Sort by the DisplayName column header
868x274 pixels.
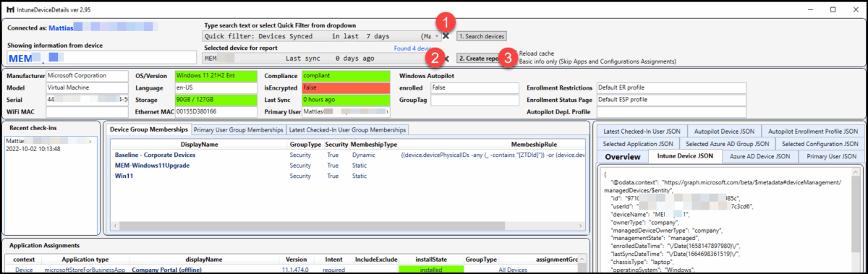point(199,145)
